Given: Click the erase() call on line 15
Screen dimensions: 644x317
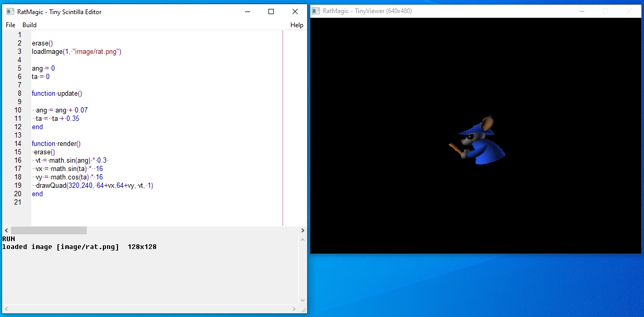Looking at the screenshot, I should point(44,152).
